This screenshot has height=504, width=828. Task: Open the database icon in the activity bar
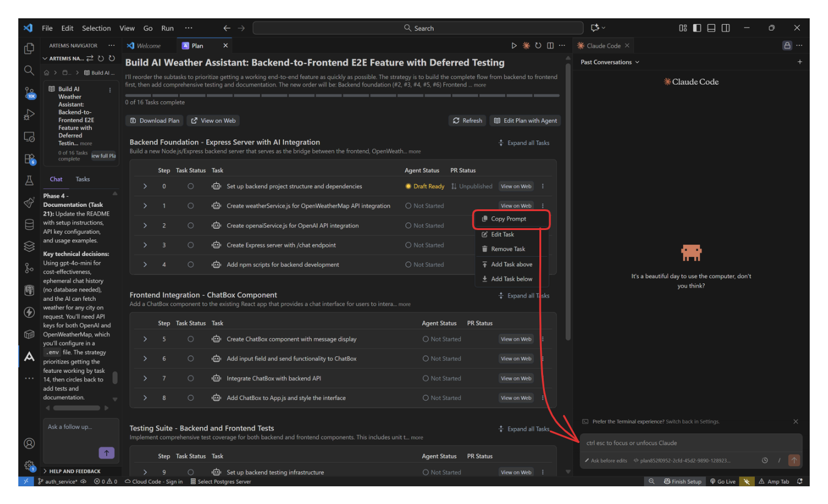point(28,224)
